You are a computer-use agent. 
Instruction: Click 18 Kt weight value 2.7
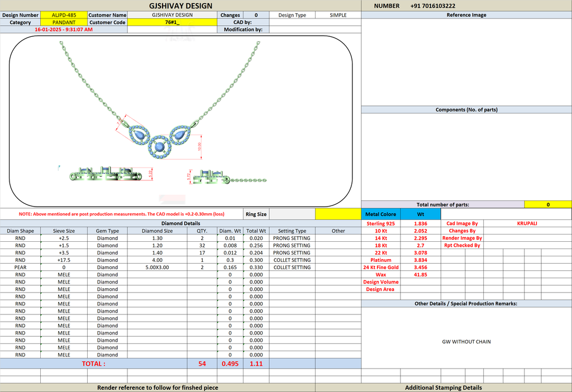tap(421, 245)
